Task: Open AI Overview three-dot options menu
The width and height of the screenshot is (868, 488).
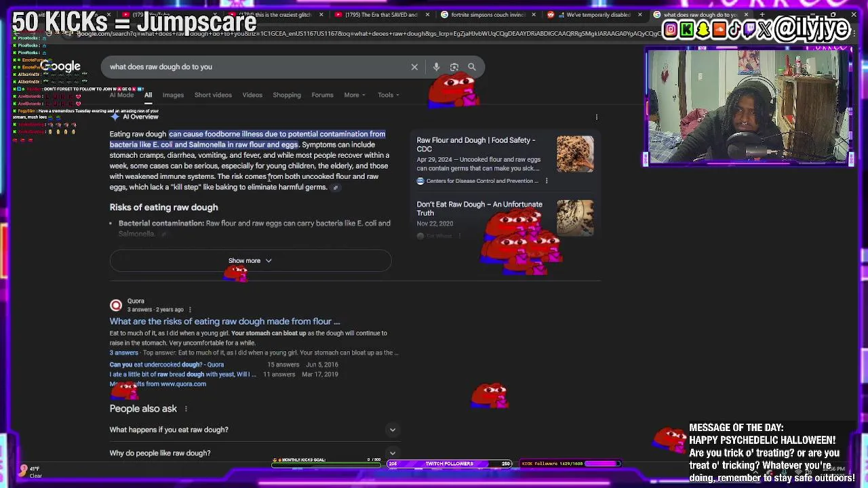Action: (597, 117)
